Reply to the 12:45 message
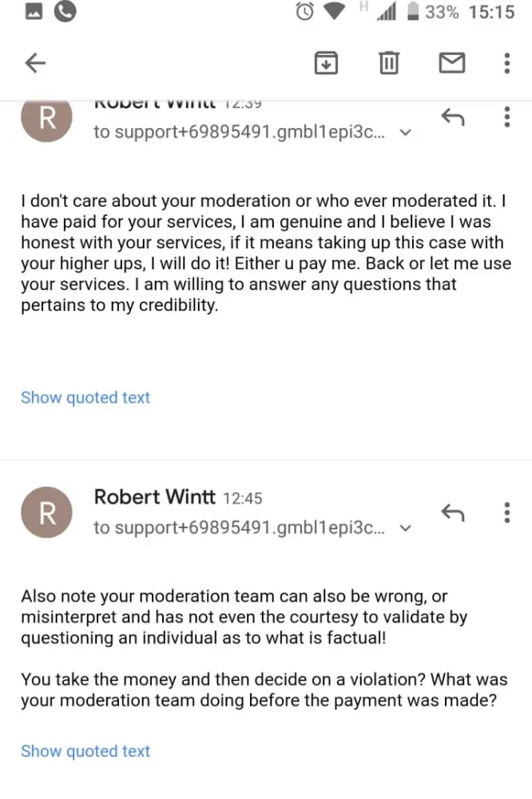Image resolution: width=532 pixels, height=799 pixels. [x=453, y=512]
